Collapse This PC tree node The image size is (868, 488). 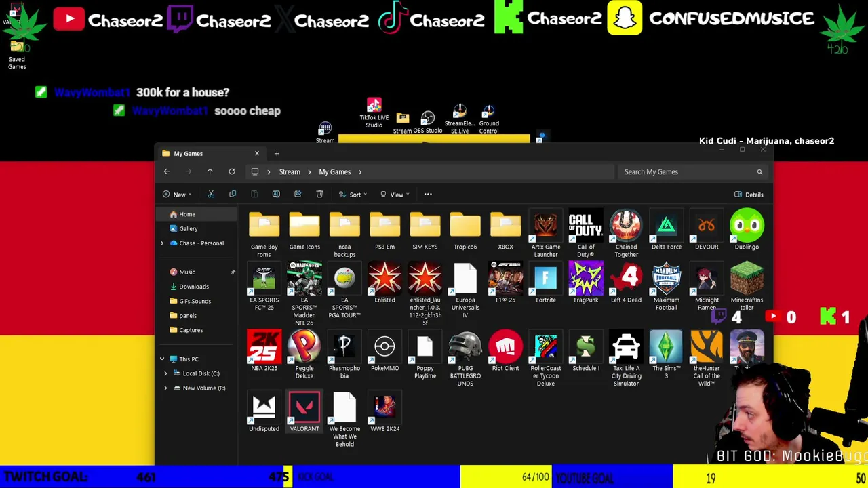(x=161, y=359)
